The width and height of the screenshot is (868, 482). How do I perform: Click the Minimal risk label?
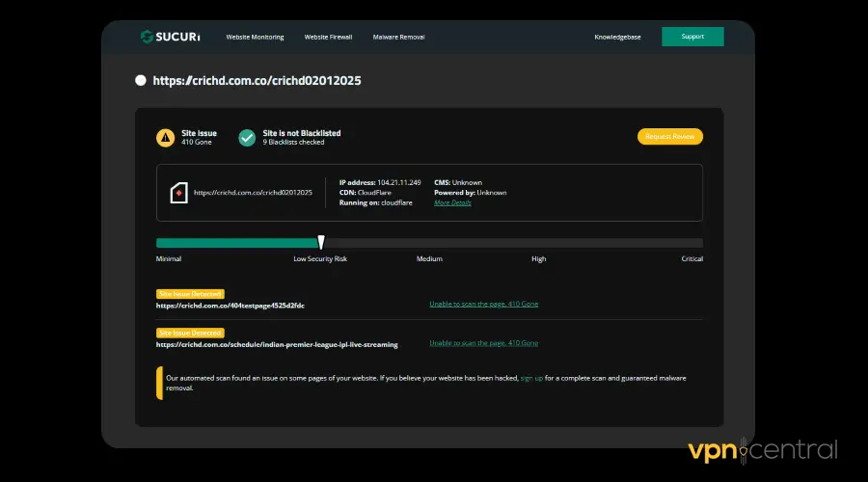pos(168,259)
